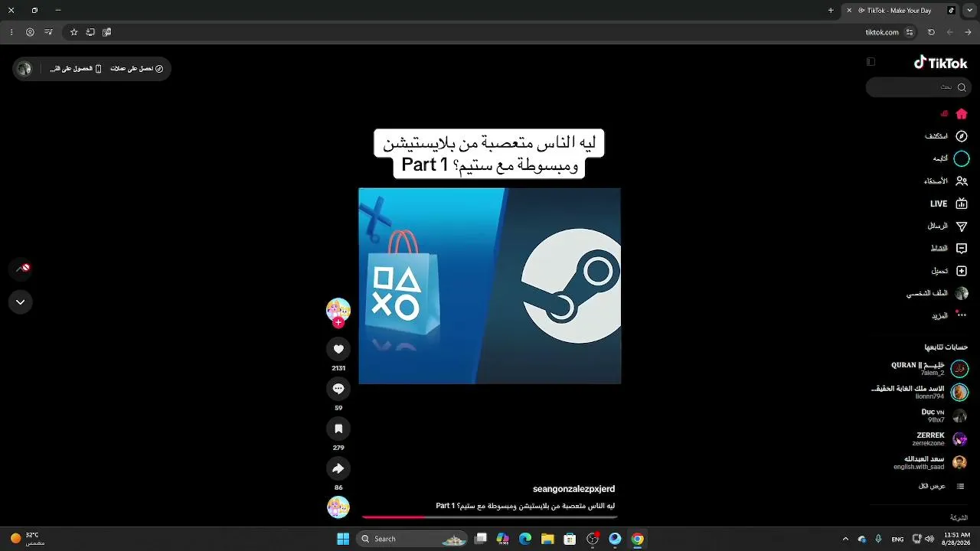The height and width of the screenshot is (551, 980).
Task: Open the Duc VN followed account
Action: pos(945,416)
